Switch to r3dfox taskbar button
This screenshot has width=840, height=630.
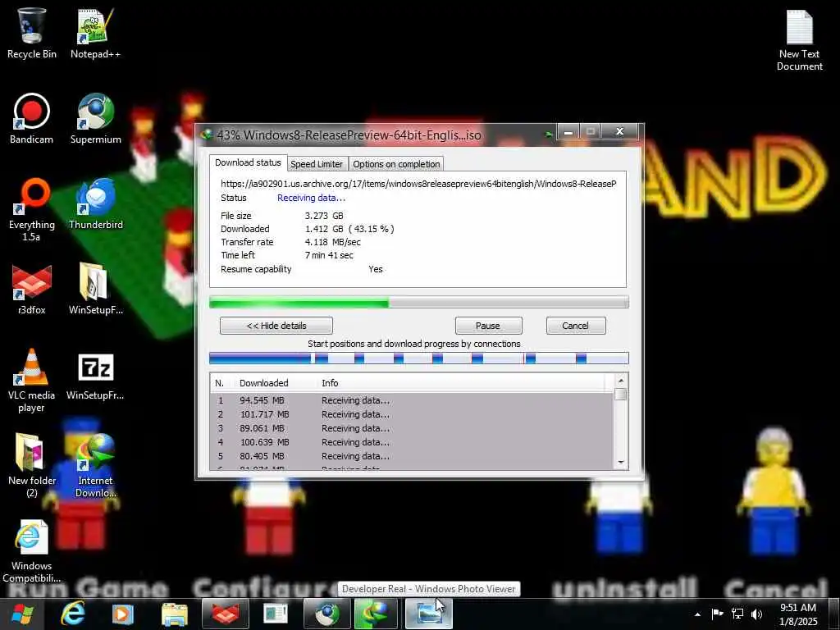click(x=226, y=614)
